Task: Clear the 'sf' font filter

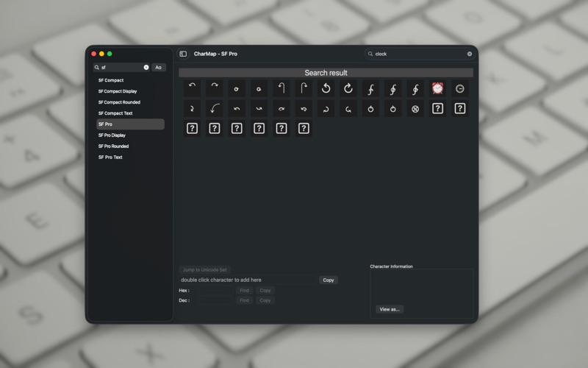Action: pyautogui.click(x=146, y=67)
